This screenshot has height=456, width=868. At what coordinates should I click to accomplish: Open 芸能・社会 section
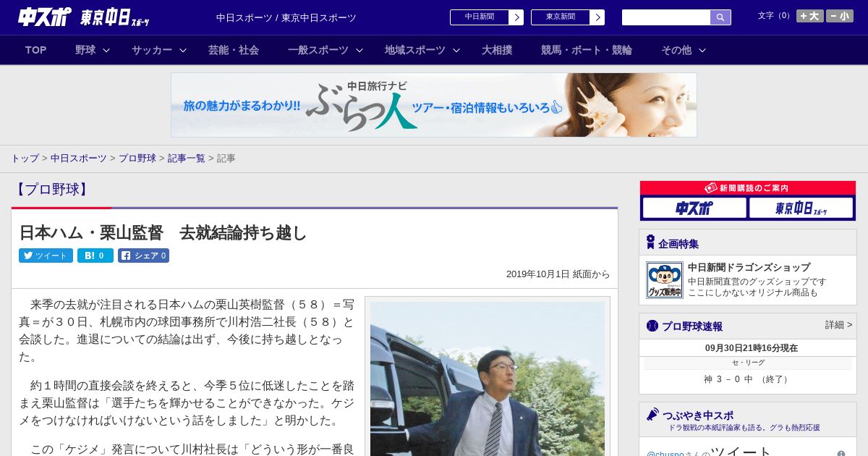tap(234, 50)
